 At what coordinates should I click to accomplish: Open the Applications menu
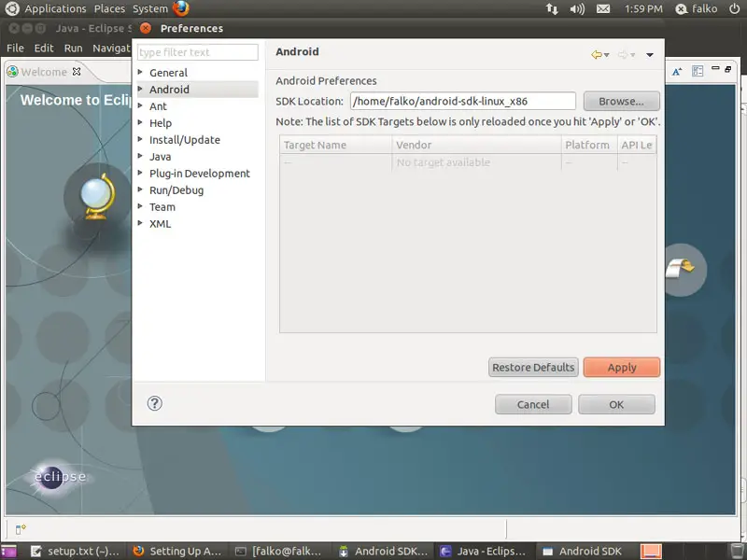[55, 8]
